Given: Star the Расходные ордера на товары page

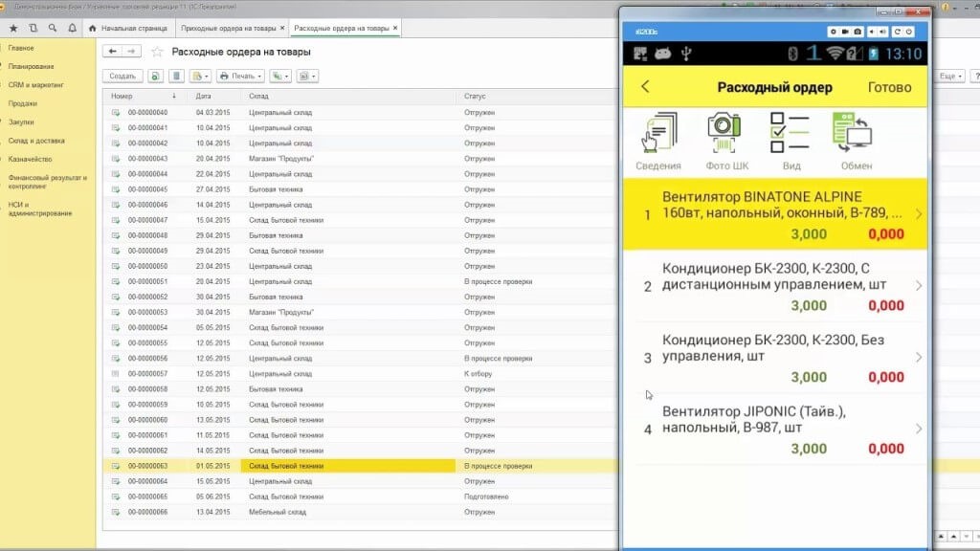Looking at the screenshot, I should [x=158, y=52].
